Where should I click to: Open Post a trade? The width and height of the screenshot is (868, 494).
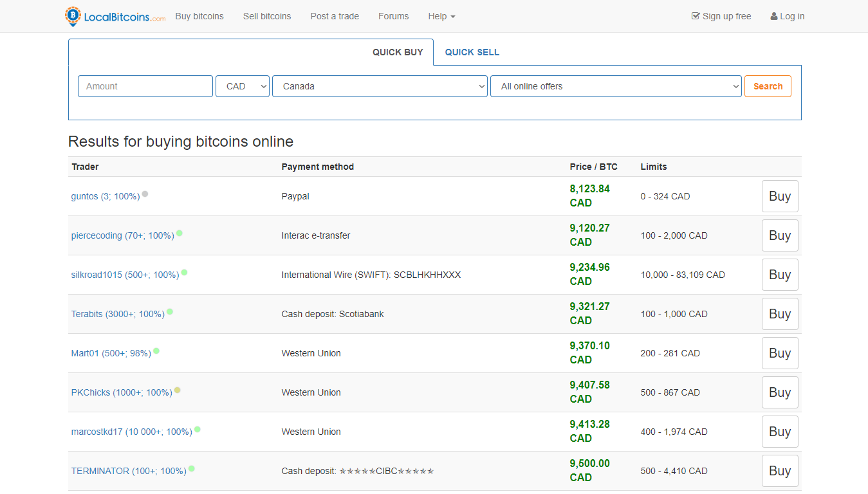coord(335,16)
